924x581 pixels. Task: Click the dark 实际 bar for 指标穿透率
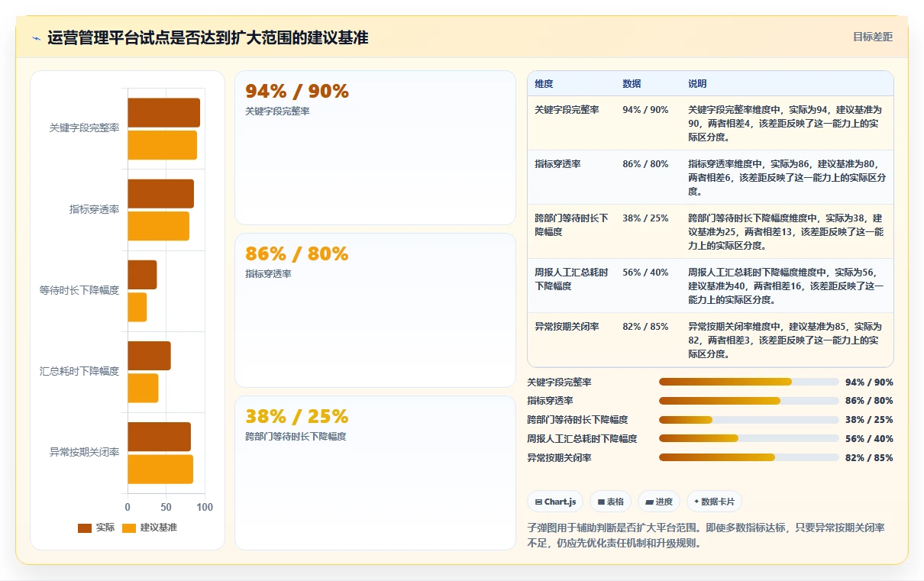pos(160,194)
